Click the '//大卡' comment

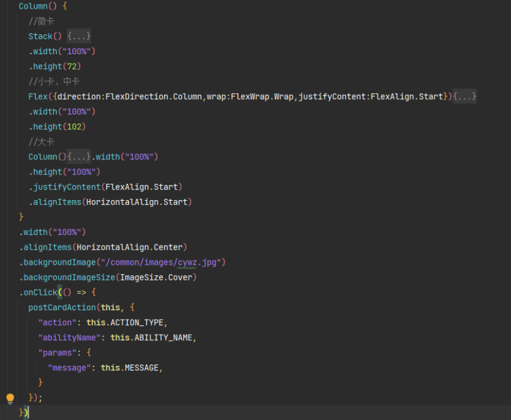click(x=41, y=141)
